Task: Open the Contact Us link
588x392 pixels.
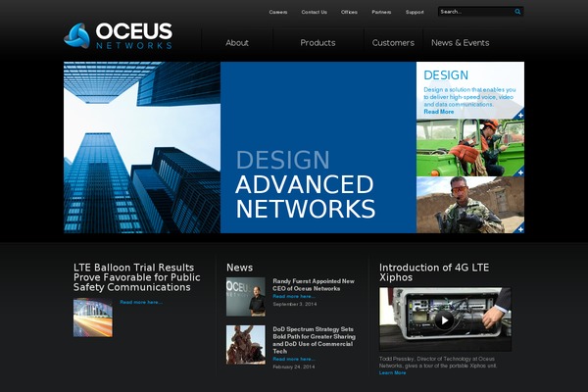Action: (315, 12)
